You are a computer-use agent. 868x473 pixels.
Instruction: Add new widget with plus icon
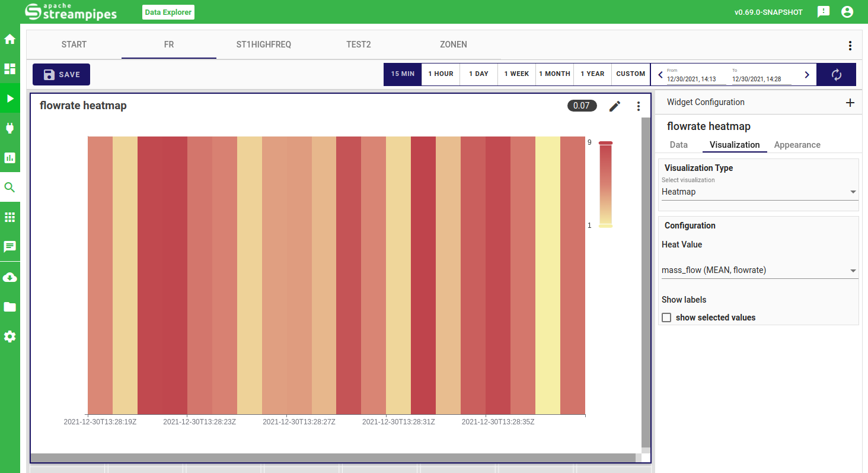(x=850, y=103)
